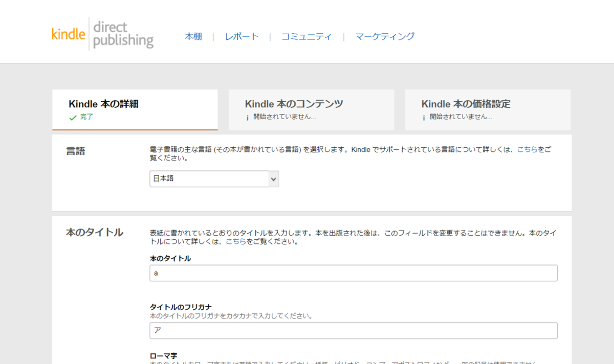614x364 pixels.
Task: Open コミュニティ from the navigation bar
Action: click(x=306, y=36)
